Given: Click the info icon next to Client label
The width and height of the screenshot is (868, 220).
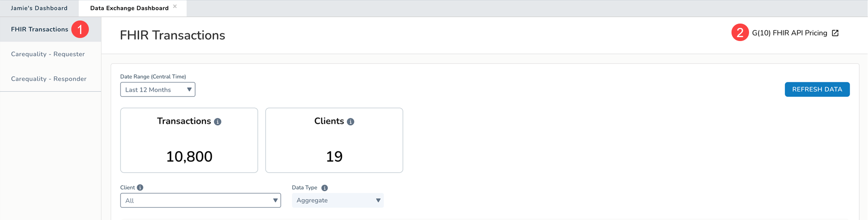Looking at the screenshot, I should point(140,188).
